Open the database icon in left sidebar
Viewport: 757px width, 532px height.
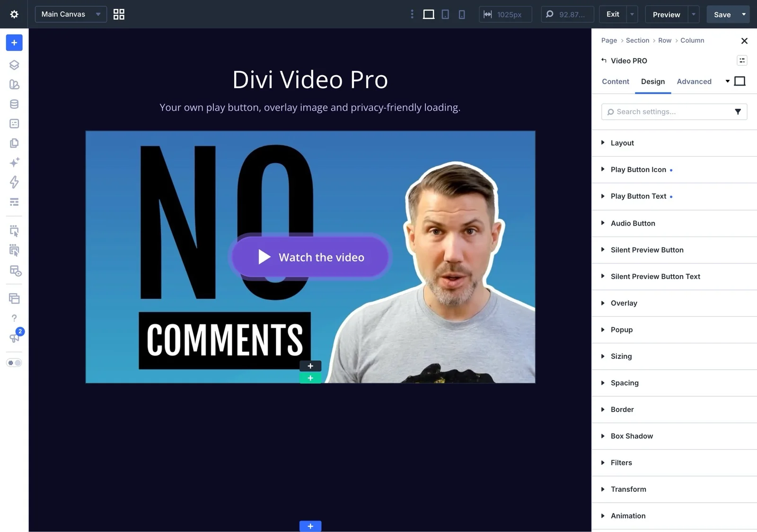tap(14, 104)
